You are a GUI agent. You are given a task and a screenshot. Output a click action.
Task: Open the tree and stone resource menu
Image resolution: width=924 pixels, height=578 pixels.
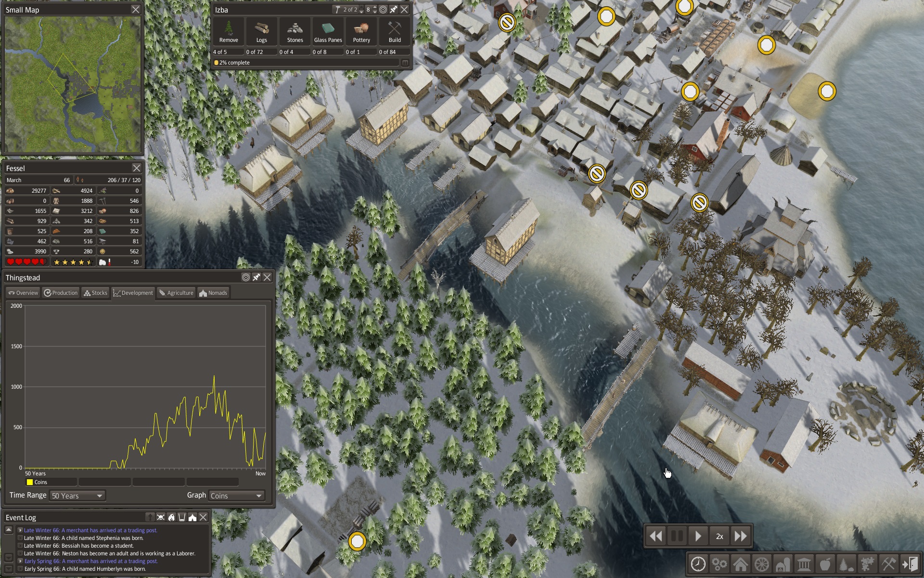coord(846,564)
